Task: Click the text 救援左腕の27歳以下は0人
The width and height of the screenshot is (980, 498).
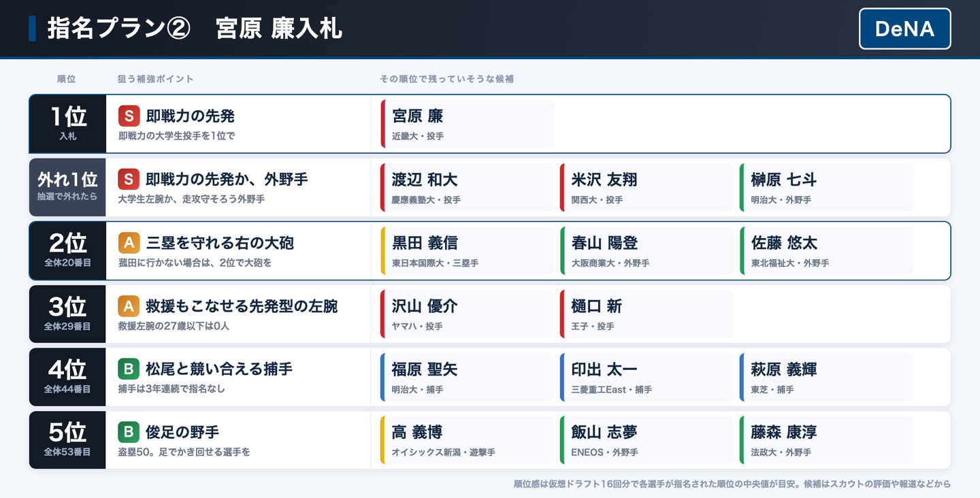Action: pos(174,326)
